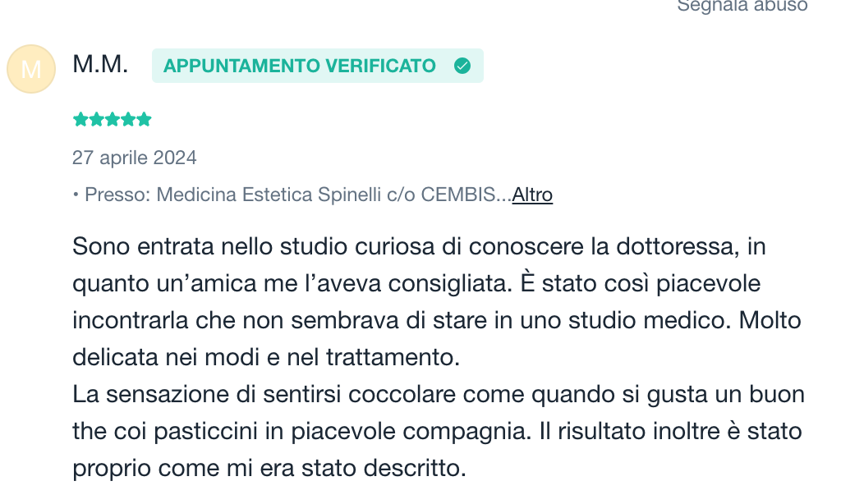Image resolution: width=841 pixels, height=504 pixels.
Task: Click the line "delicata nei modi e nel trattamento"
Action: pos(267,358)
